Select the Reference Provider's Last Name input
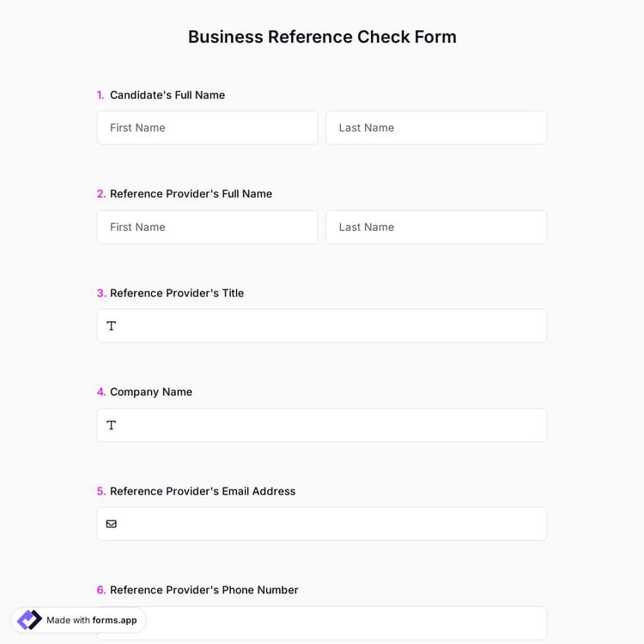Screen dimensions: 644x644 point(436,228)
